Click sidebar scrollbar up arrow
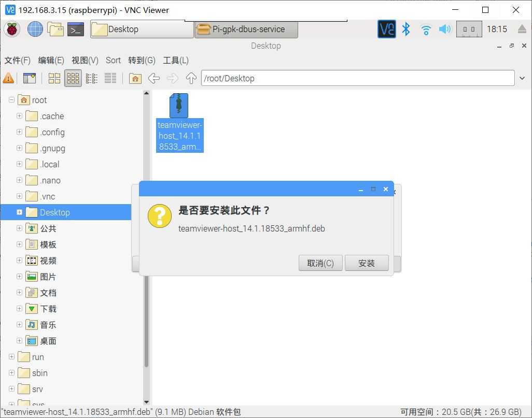 click(146, 93)
